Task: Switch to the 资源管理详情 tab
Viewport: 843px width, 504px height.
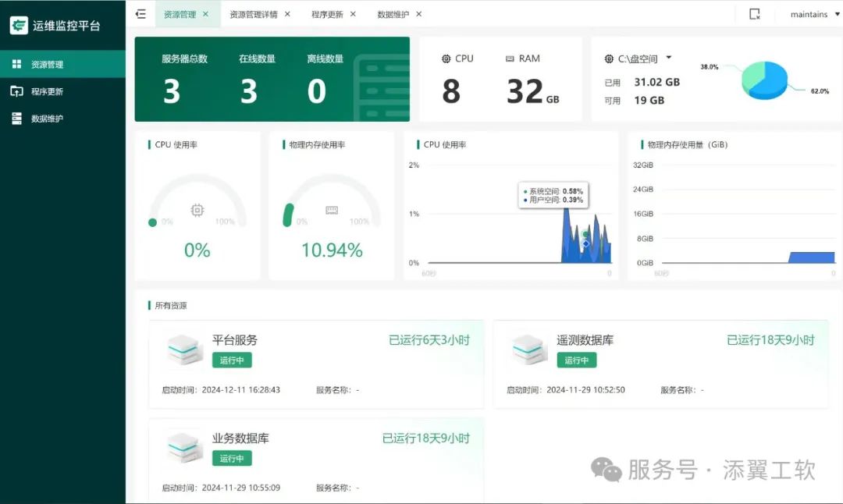Action: pyautogui.click(x=253, y=14)
